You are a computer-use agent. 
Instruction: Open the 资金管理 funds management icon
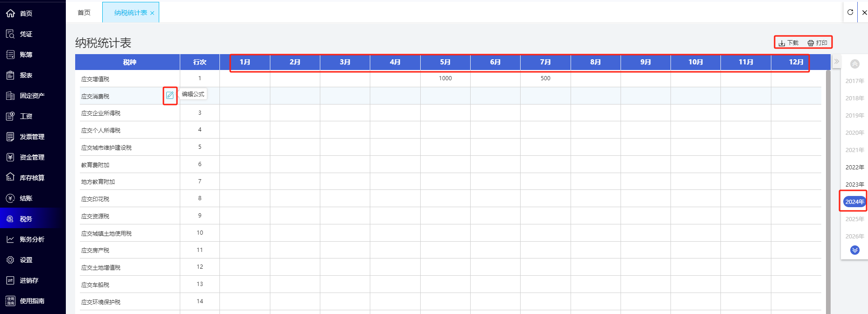pyautogui.click(x=10, y=157)
